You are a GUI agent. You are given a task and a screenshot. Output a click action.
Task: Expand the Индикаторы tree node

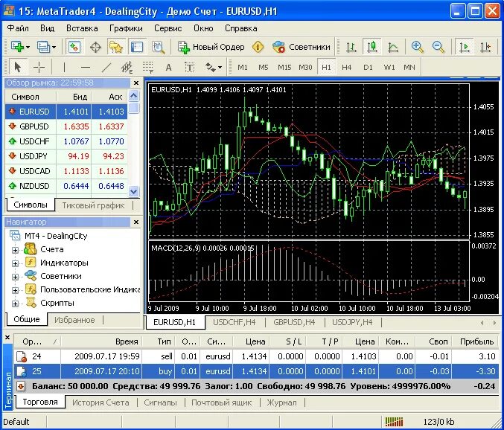coord(15,263)
